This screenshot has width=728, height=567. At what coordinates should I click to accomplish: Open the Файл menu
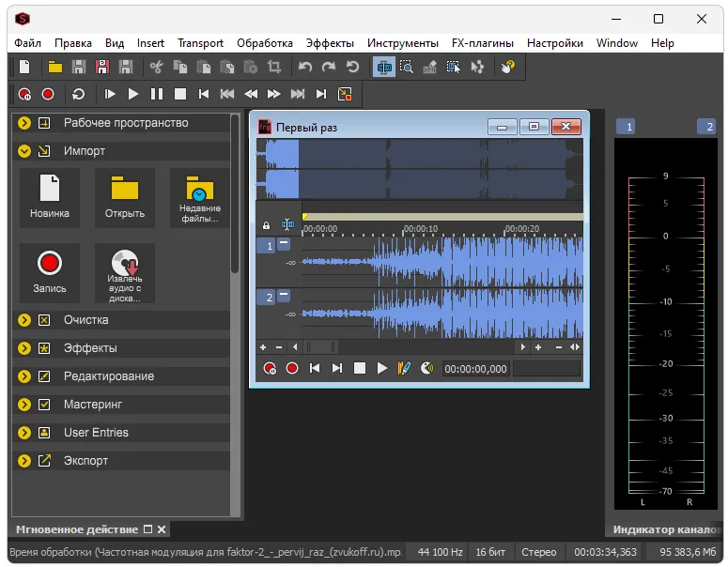click(x=27, y=43)
